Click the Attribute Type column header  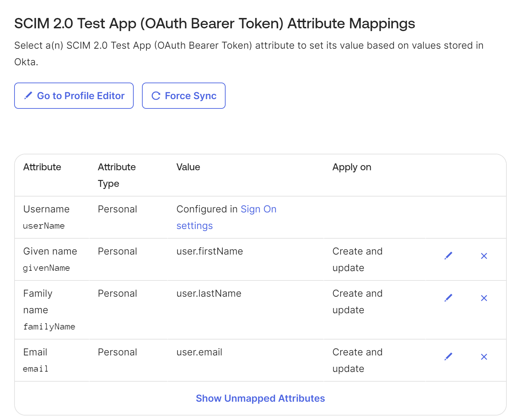click(116, 175)
